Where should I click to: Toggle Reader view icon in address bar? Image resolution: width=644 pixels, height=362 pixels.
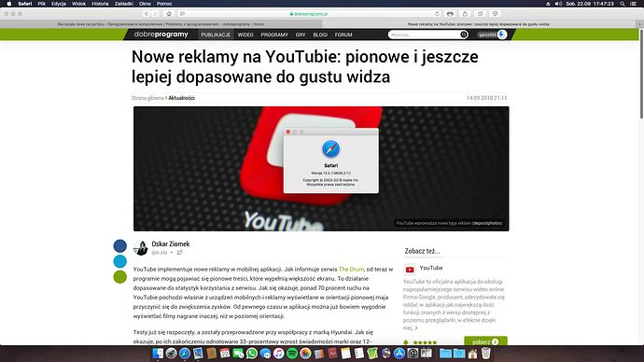point(182,14)
